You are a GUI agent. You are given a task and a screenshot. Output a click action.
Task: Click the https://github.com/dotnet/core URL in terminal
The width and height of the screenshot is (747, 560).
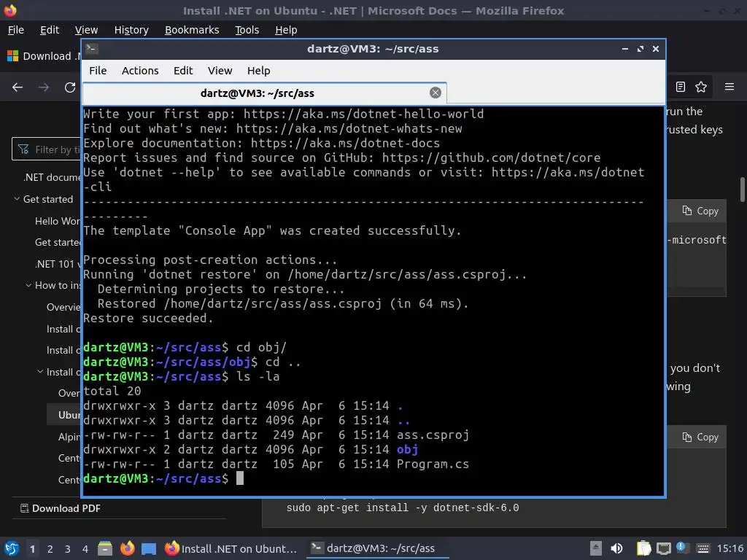click(x=491, y=157)
